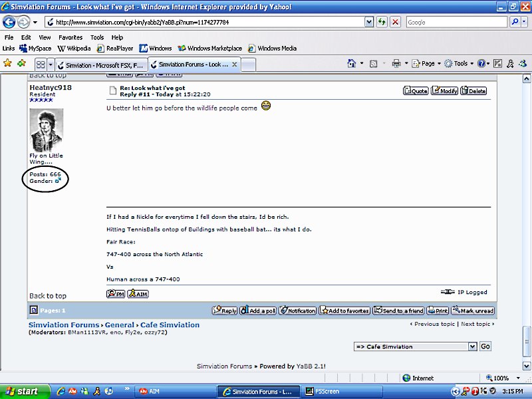Image resolution: width=532 pixels, height=399 pixels.
Task: Click Add a poll button
Action: coord(258,311)
